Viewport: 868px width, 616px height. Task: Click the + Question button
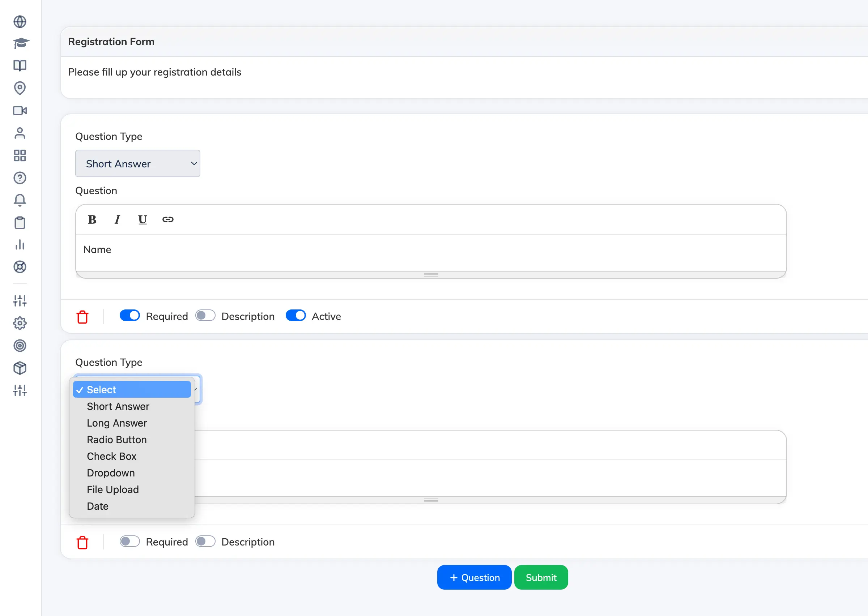click(474, 577)
